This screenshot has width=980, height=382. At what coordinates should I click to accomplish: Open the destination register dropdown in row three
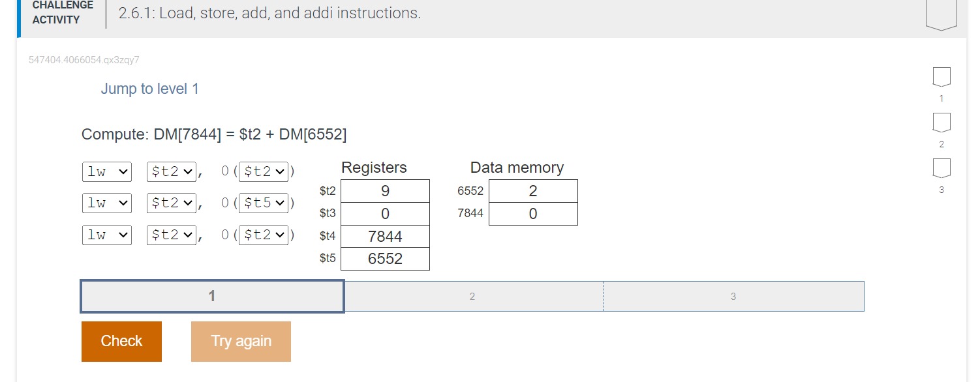pyautogui.click(x=171, y=235)
